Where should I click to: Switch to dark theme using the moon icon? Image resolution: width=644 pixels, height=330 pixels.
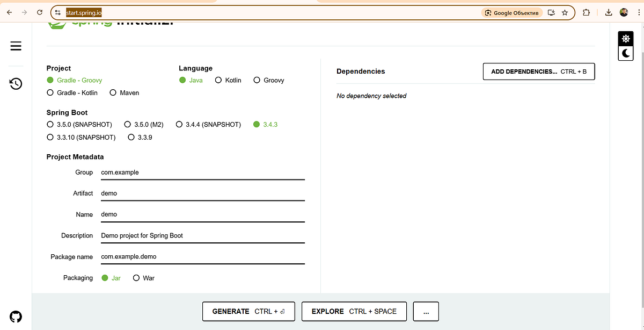[625, 53]
